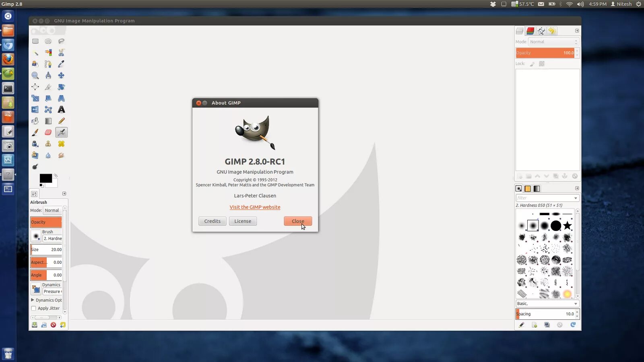Switch to the Undo History tab
This screenshot has width=644, height=362.
[x=552, y=31]
